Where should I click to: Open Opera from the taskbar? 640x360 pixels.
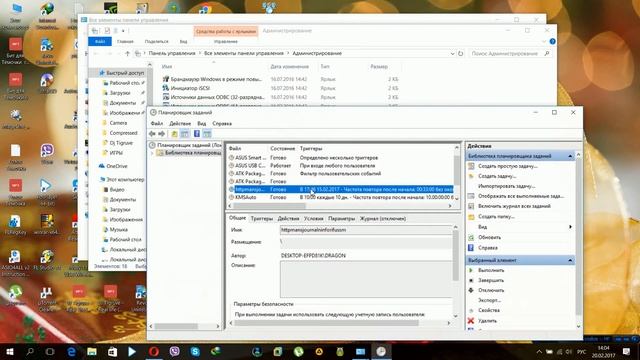(153, 351)
